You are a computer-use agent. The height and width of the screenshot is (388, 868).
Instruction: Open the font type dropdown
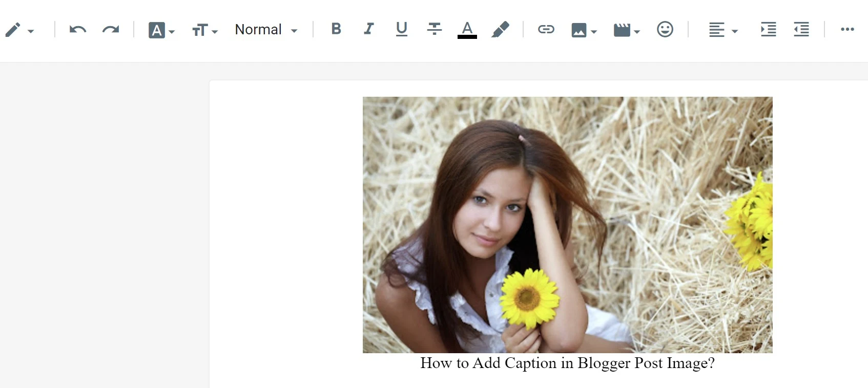point(161,30)
